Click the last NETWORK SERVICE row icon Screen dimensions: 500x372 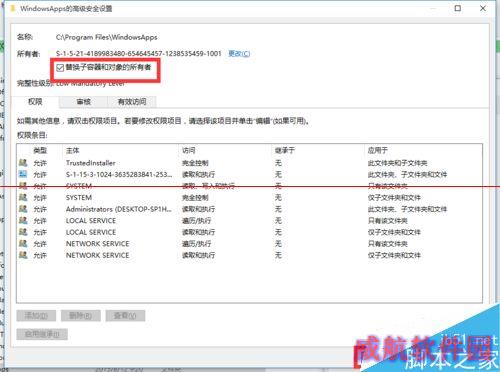point(23,255)
